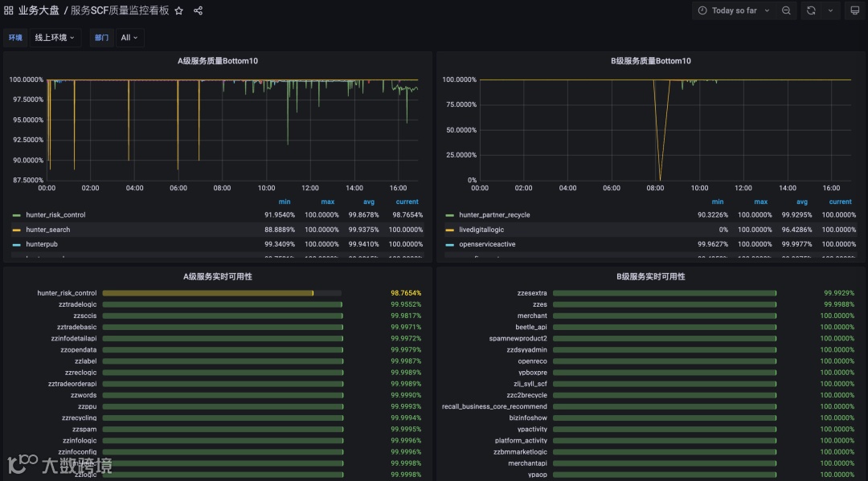Open the dashboards grid icon
868x481 pixels.
click(x=8, y=10)
